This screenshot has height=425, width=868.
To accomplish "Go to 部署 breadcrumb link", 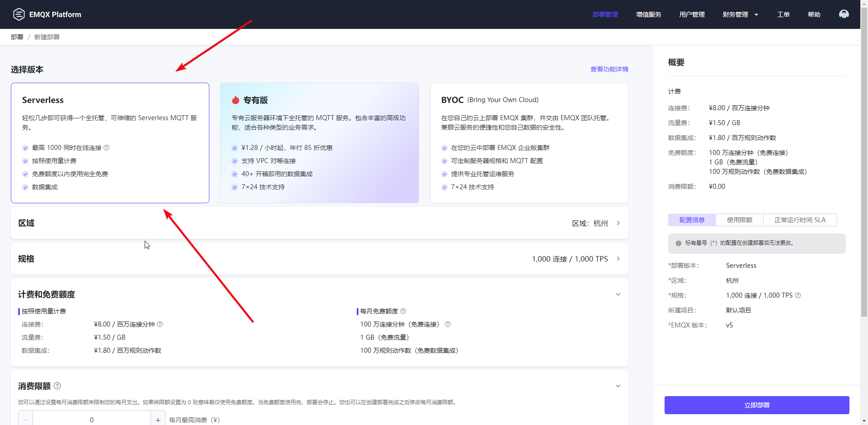I will click(x=17, y=37).
